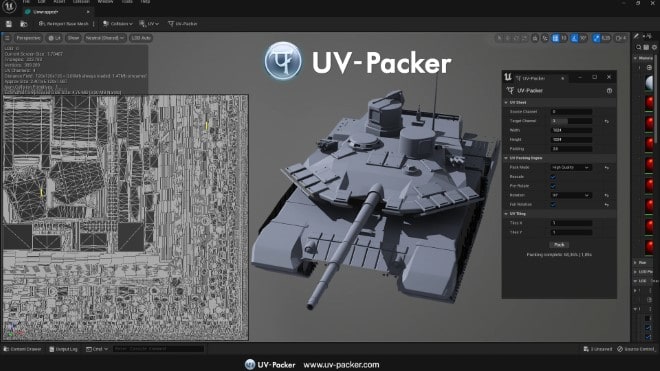Launch UV-Packer from the main toolbar
Screen dimensions: 660x371
(x=183, y=24)
